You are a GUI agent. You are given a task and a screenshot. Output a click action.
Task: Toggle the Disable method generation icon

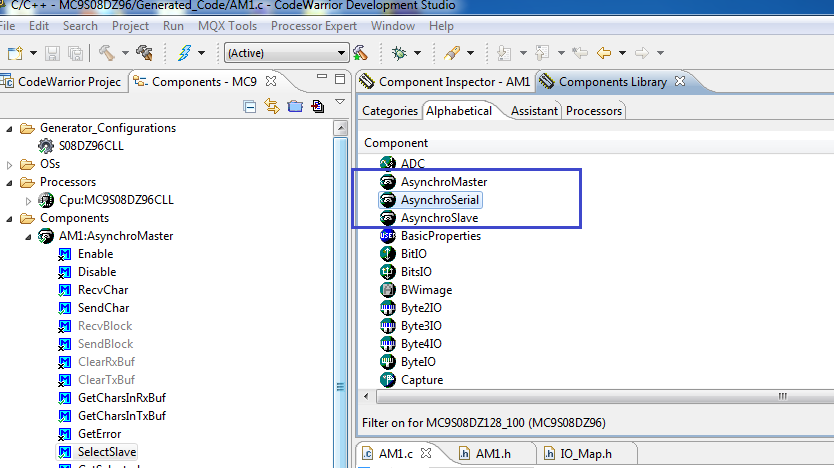[x=64, y=273]
